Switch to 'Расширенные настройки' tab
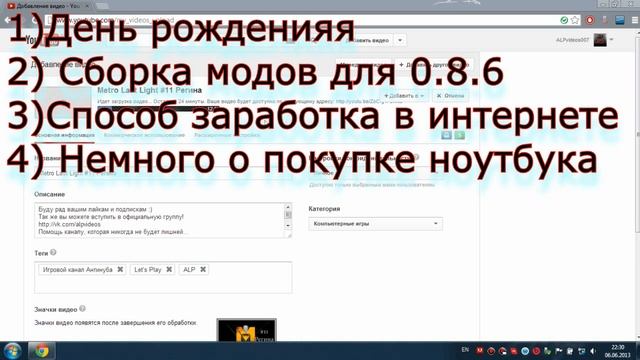This screenshot has width=640, height=360. [x=227, y=135]
